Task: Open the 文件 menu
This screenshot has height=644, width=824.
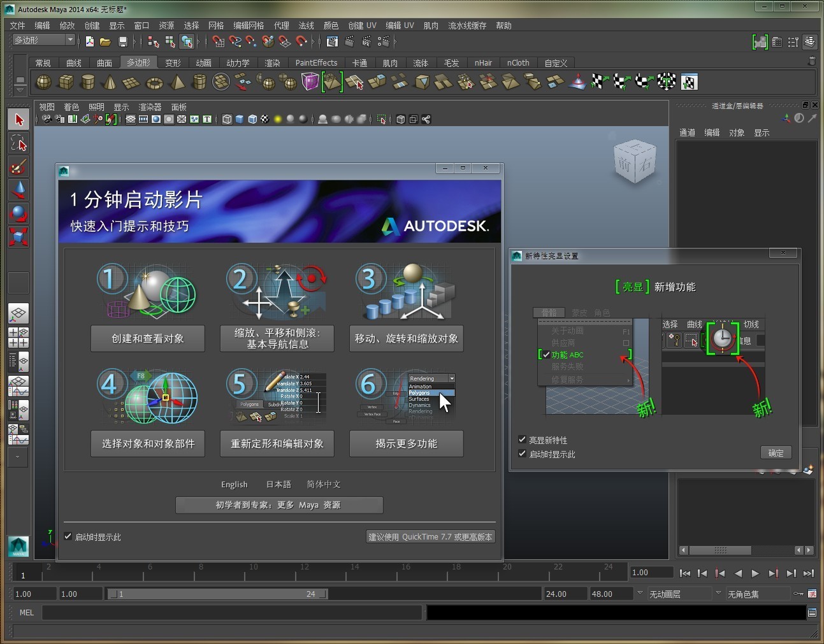Action: 17,25
